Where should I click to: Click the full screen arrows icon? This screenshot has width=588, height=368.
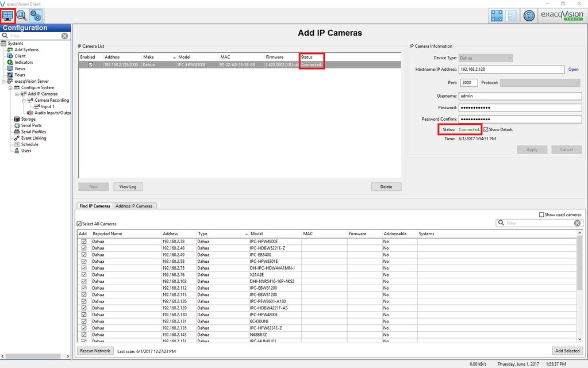click(497, 16)
